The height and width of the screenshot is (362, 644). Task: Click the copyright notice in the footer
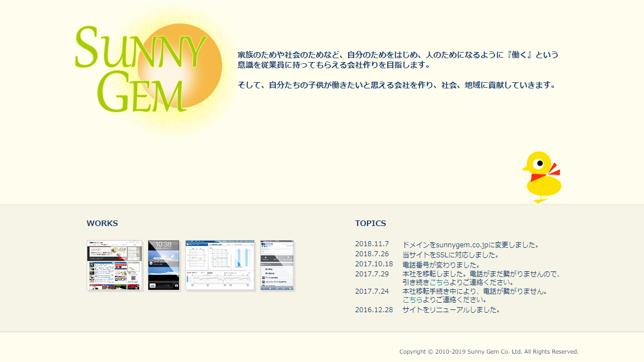click(x=488, y=352)
